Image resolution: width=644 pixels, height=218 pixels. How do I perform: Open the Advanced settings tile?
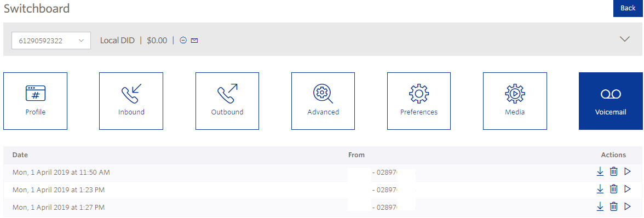click(323, 101)
